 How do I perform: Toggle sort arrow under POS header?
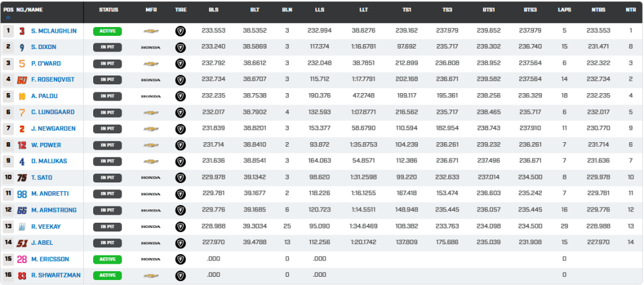[x=8, y=18]
